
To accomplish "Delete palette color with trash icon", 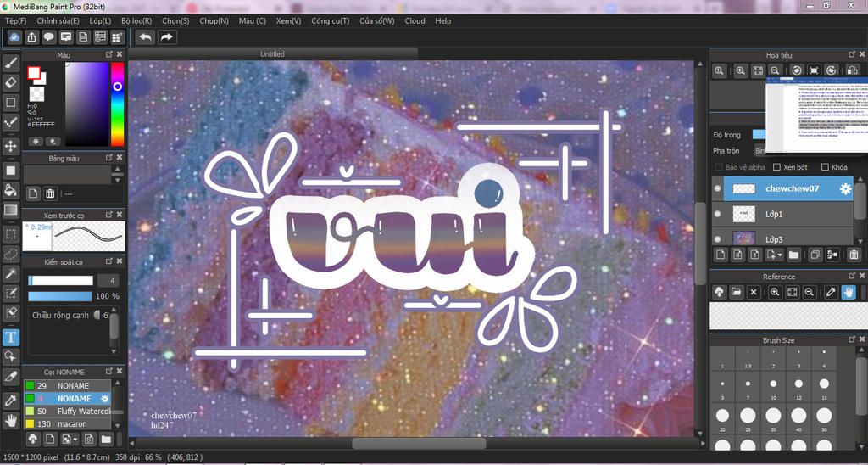I will coord(50,193).
